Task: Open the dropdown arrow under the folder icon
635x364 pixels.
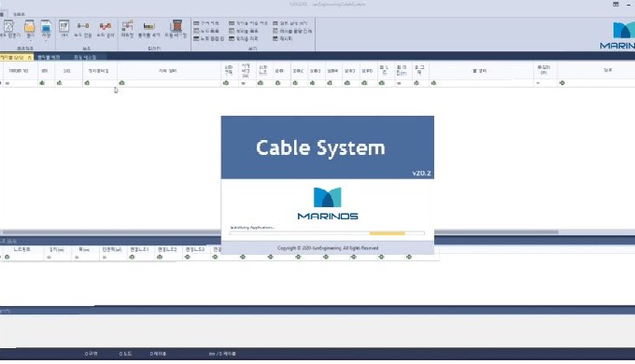Action: click(30, 40)
